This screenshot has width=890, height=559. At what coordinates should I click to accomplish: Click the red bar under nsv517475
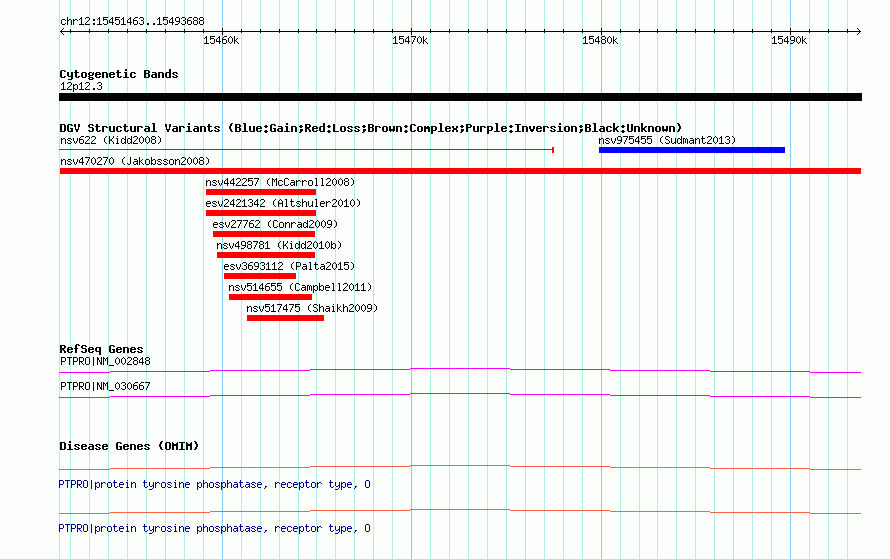coord(286,318)
